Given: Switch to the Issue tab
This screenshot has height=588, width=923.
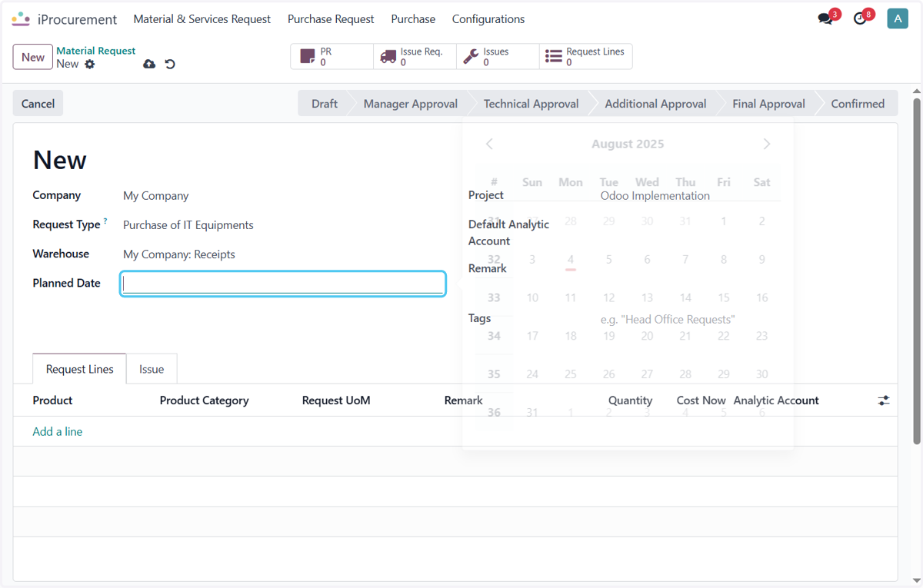Looking at the screenshot, I should click(x=152, y=369).
